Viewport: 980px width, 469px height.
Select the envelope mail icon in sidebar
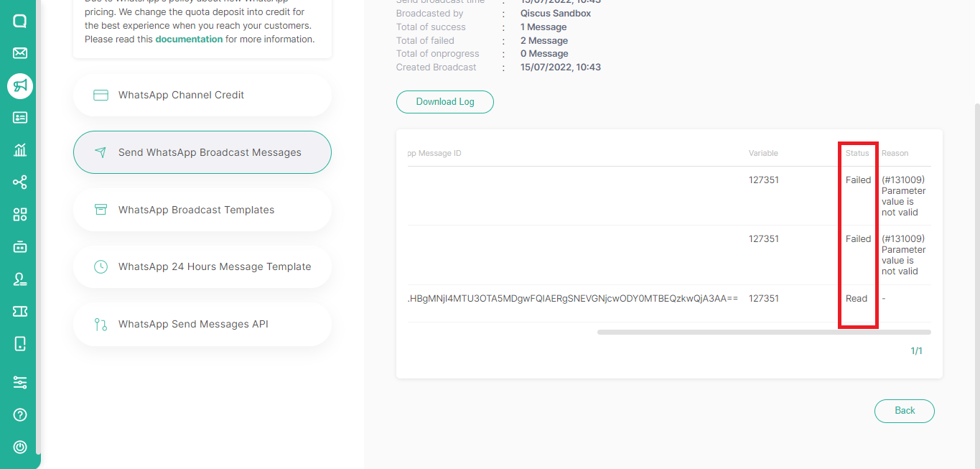(x=19, y=52)
